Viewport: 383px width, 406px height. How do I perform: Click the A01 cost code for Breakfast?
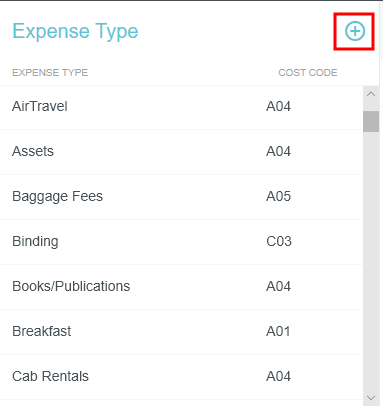(x=278, y=331)
